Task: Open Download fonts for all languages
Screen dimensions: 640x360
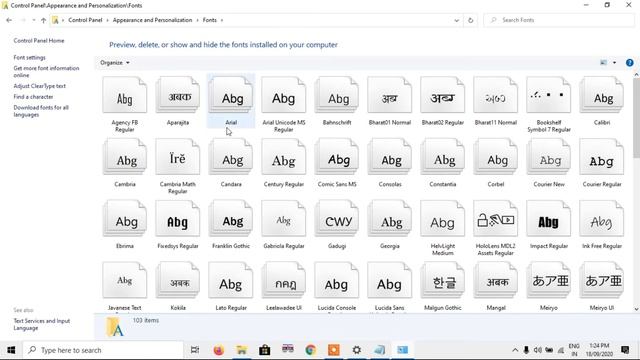Action: click(x=41, y=111)
